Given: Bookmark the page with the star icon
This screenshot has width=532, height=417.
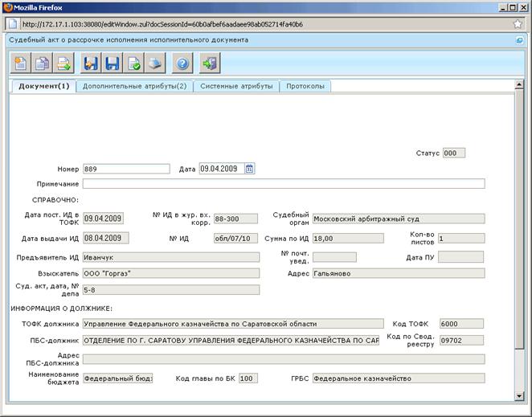Looking at the screenshot, I should (x=518, y=24).
